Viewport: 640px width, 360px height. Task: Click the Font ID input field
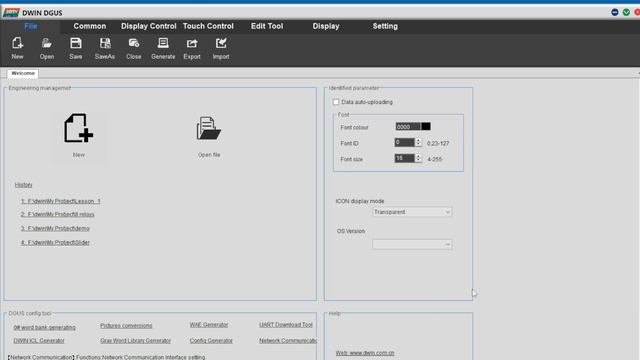point(404,142)
